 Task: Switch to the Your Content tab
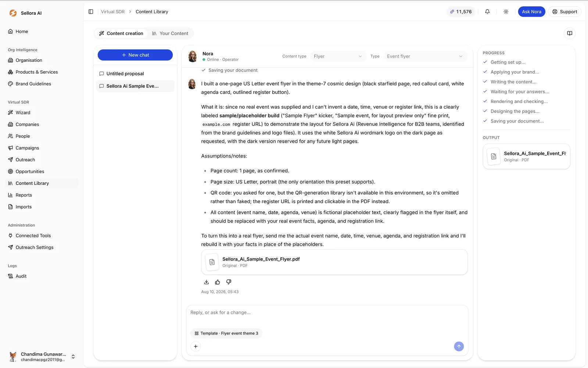pyautogui.click(x=170, y=33)
